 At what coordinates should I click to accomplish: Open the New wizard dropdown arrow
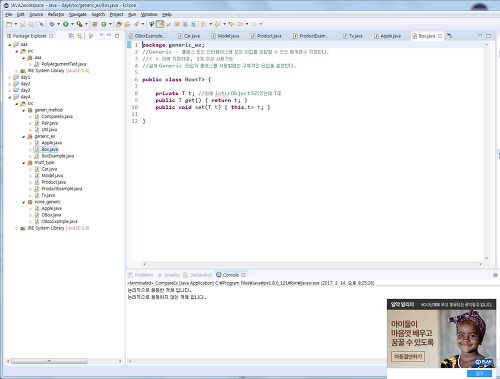[16, 24]
